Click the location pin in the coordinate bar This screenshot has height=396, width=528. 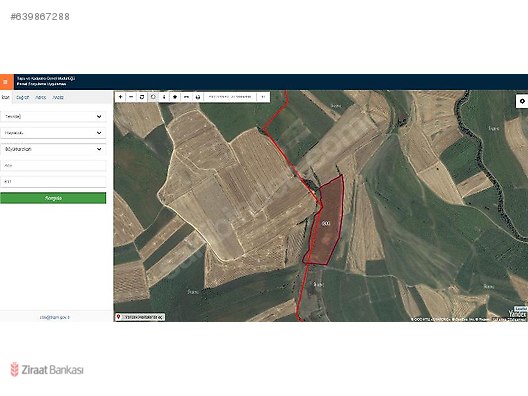[x=118, y=317]
